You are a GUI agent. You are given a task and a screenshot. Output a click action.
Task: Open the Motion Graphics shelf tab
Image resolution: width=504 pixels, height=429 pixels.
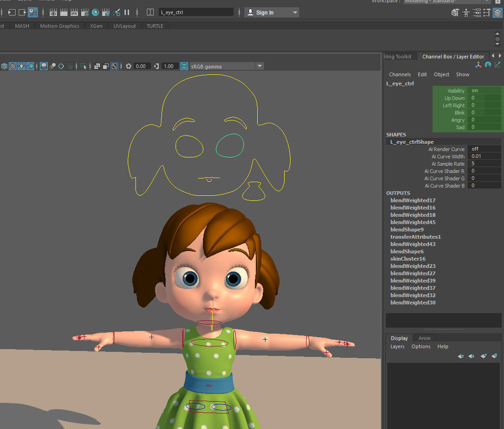click(x=60, y=26)
